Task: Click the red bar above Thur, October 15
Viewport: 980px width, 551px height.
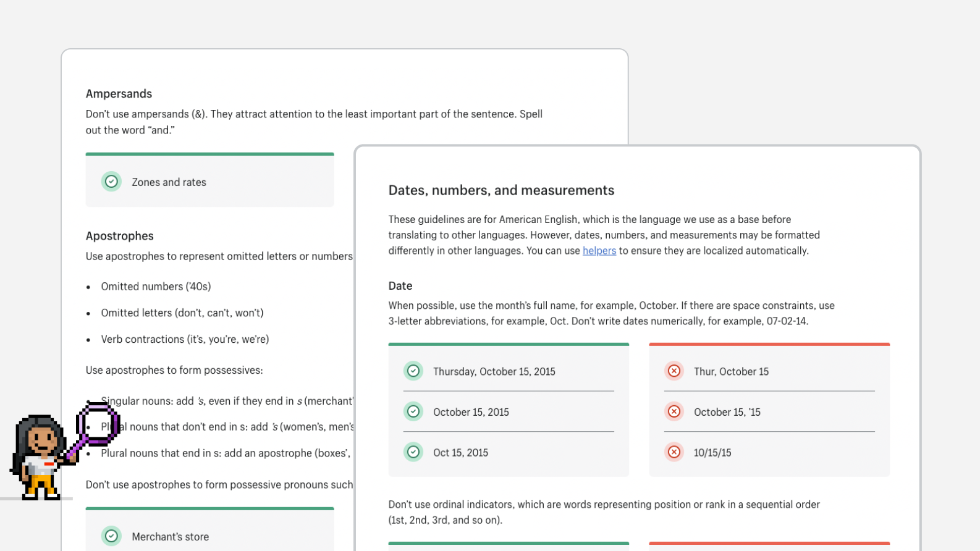Action: pos(769,344)
